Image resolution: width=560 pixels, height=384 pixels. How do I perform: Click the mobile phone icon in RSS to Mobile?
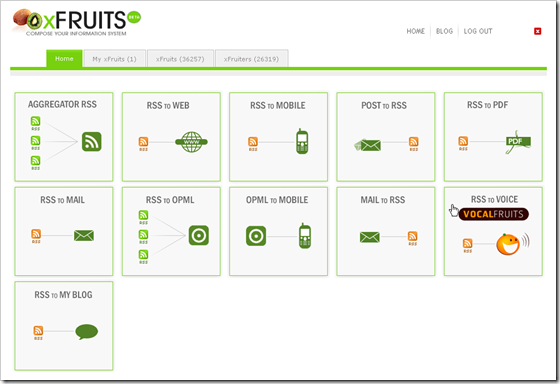tap(302, 141)
